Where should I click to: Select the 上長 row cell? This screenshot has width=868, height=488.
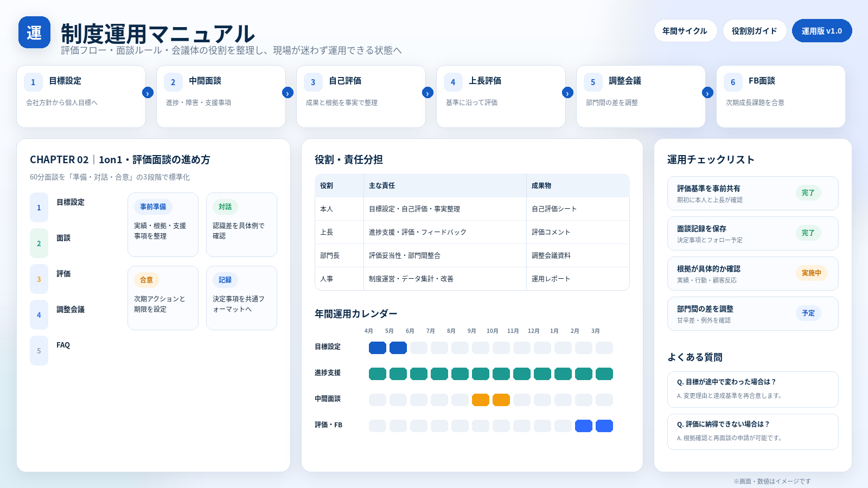pyautogui.click(x=339, y=232)
